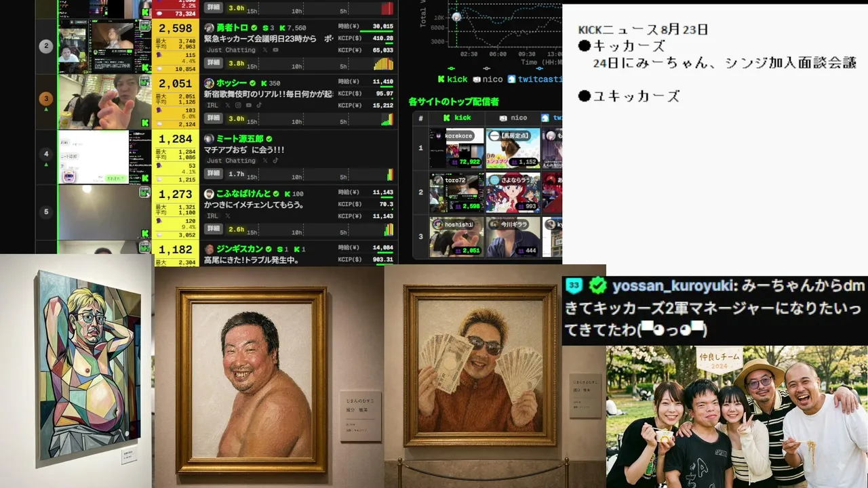
Task: Open the YouTube icon in 勇者トロ's row
Action: [x=275, y=50]
